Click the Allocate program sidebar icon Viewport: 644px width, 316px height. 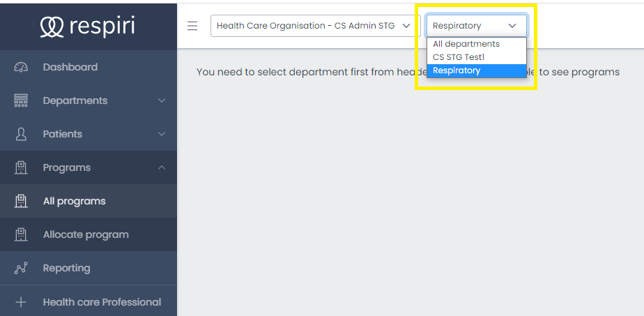21,234
